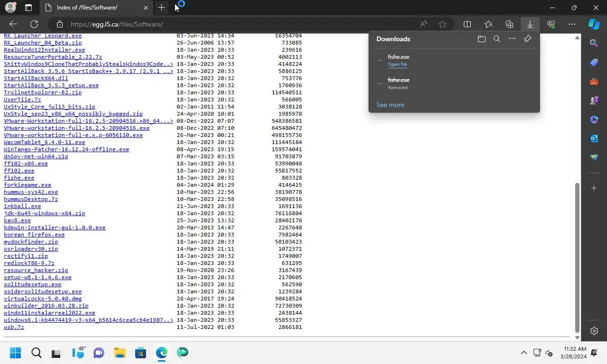
Task: Open hummusDesktop.7z link
Action: pyautogui.click(x=31, y=199)
